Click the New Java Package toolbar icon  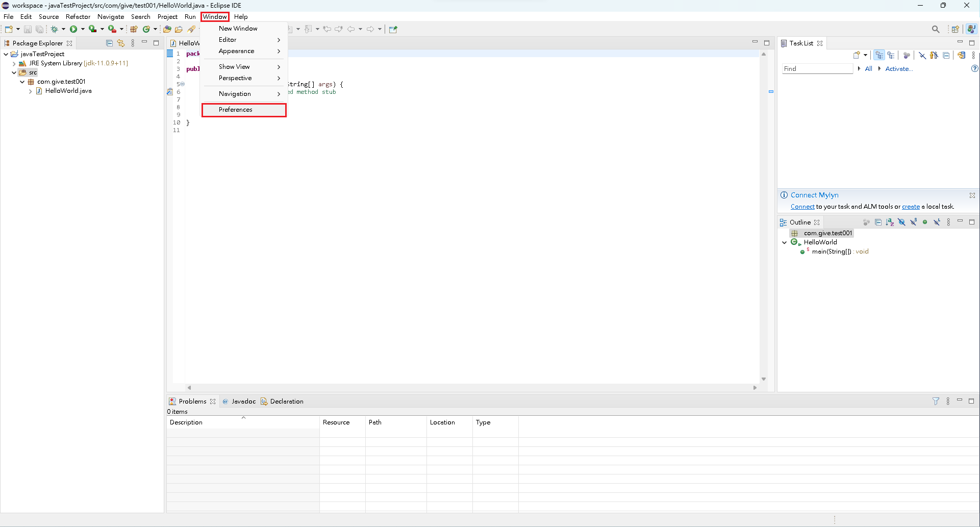tap(134, 29)
